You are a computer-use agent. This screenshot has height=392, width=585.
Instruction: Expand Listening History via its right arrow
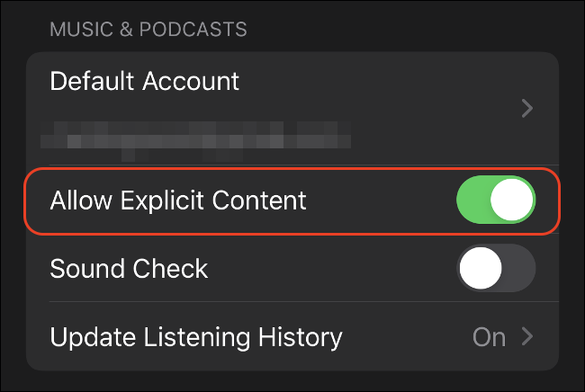(x=527, y=336)
